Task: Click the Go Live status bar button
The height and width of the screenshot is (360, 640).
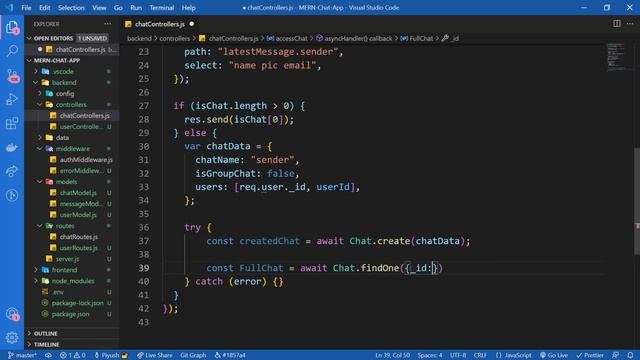Action: coord(554,355)
